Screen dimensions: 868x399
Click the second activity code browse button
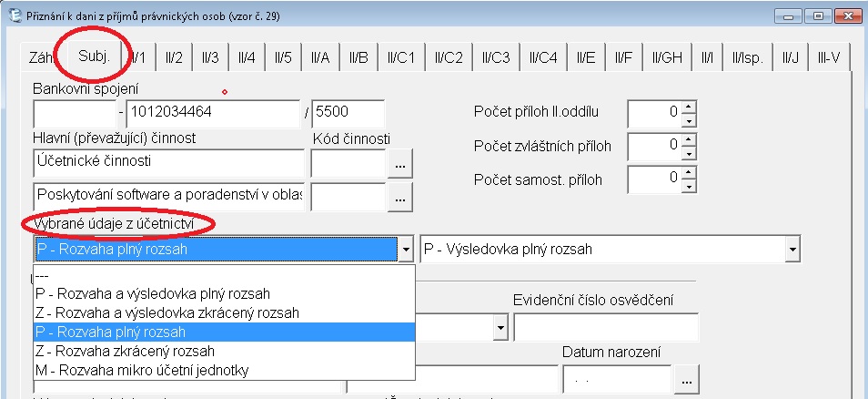[x=400, y=196]
